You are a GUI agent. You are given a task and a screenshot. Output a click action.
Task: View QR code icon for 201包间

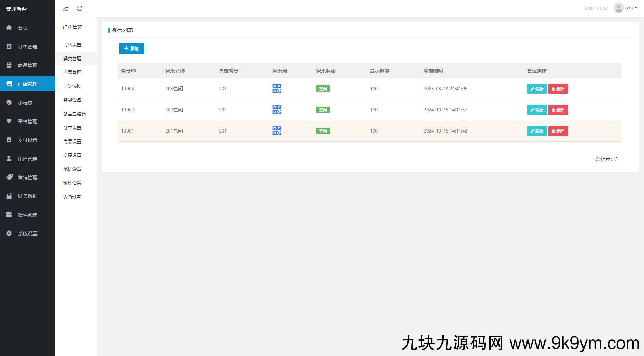[277, 131]
